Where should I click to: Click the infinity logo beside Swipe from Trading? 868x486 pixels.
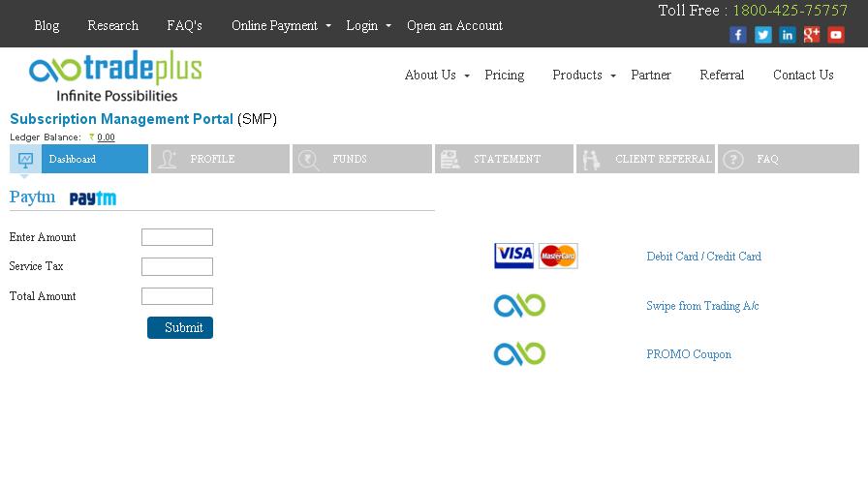[520, 306]
